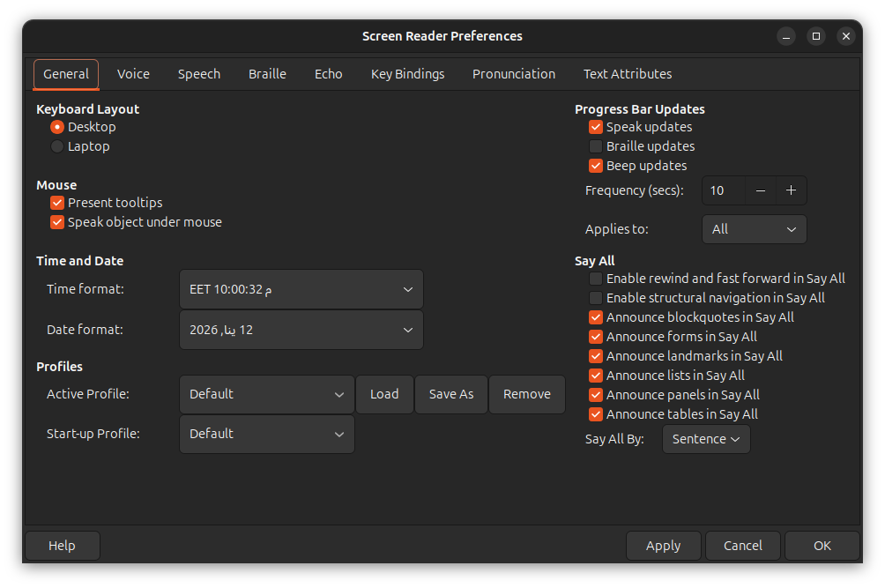Switch to the Voice tab
The height and width of the screenshot is (588, 885).
click(x=133, y=74)
